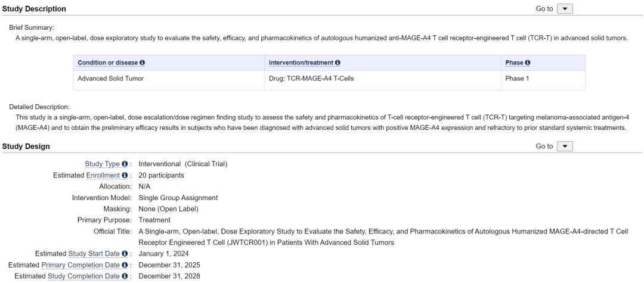Open info icon beside Primary Completion Date
This screenshot has width=644, height=283.
[125, 265]
